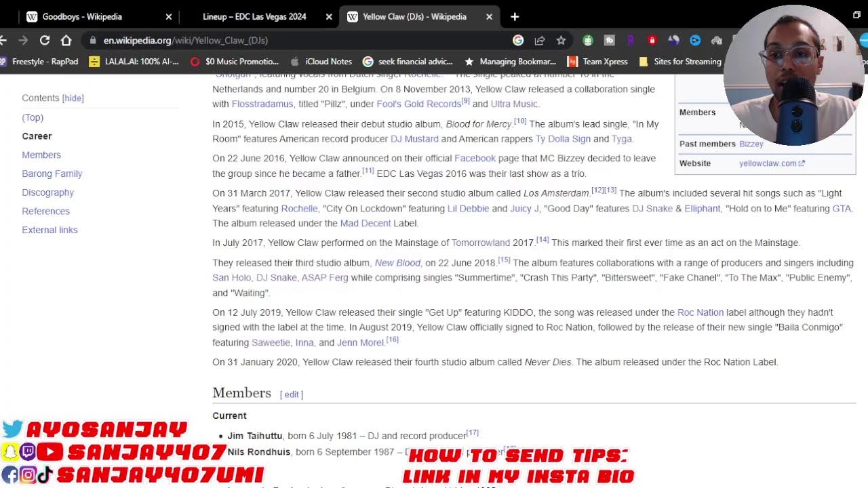Bookmark this page with the star icon
The height and width of the screenshot is (488, 868).
coord(561,40)
